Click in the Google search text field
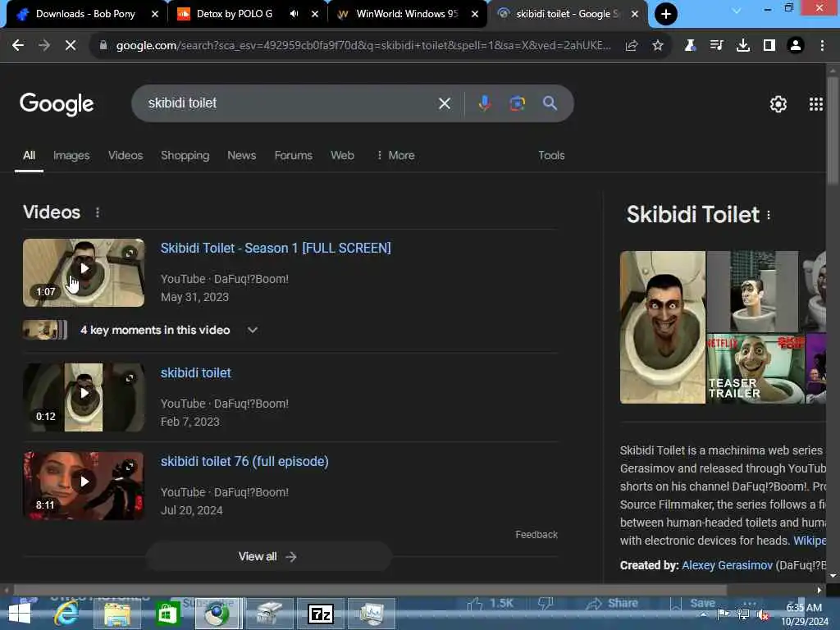Image resolution: width=840 pixels, height=630 pixels. (x=290, y=103)
